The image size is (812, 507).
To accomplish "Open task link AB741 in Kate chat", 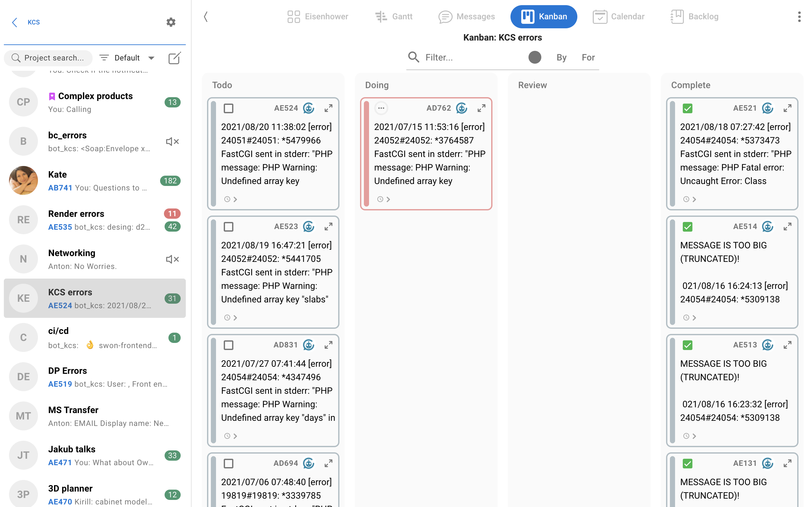I will click(x=60, y=188).
